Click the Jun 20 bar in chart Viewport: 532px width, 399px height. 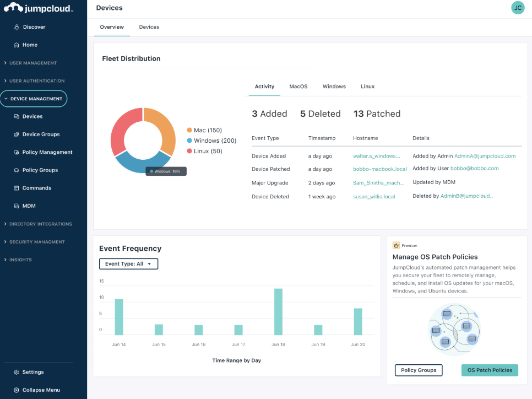coord(358,322)
